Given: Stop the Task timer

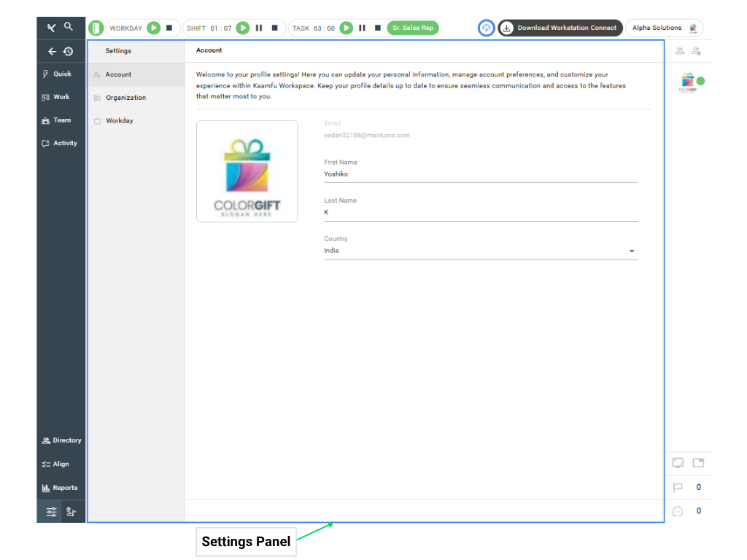Looking at the screenshot, I should coord(378,28).
